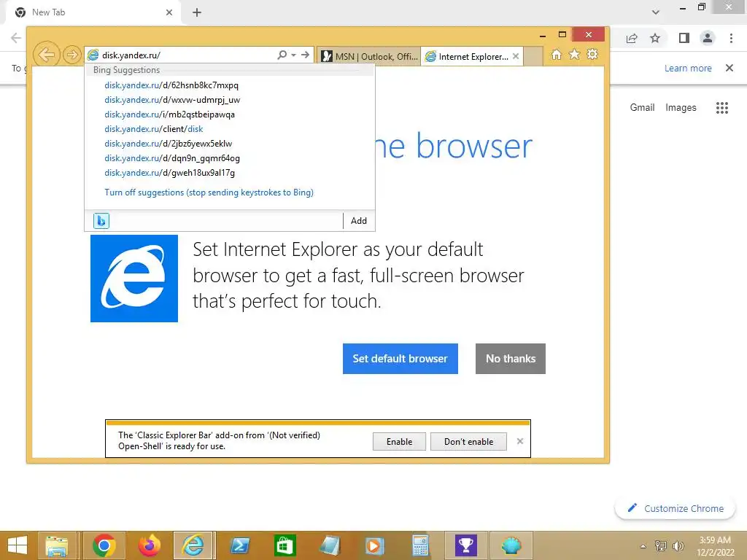Click the search magnifier in IE address bar
Image resolution: width=747 pixels, height=560 pixels.
click(x=282, y=55)
